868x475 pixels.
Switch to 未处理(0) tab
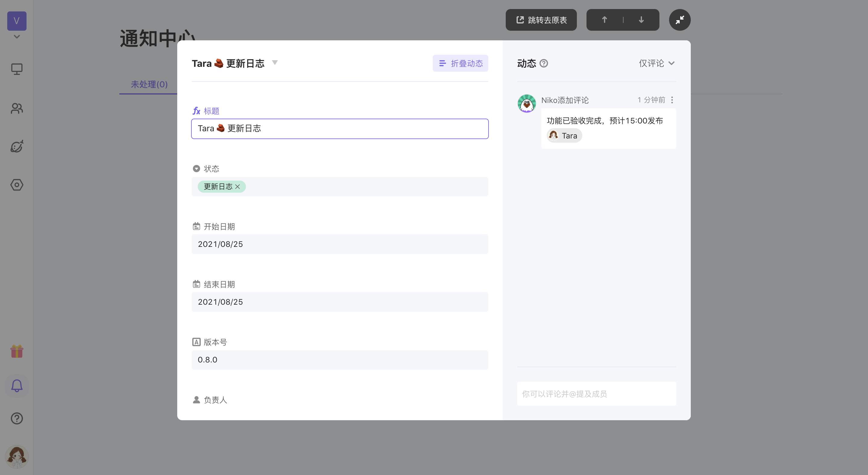(x=149, y=84)
